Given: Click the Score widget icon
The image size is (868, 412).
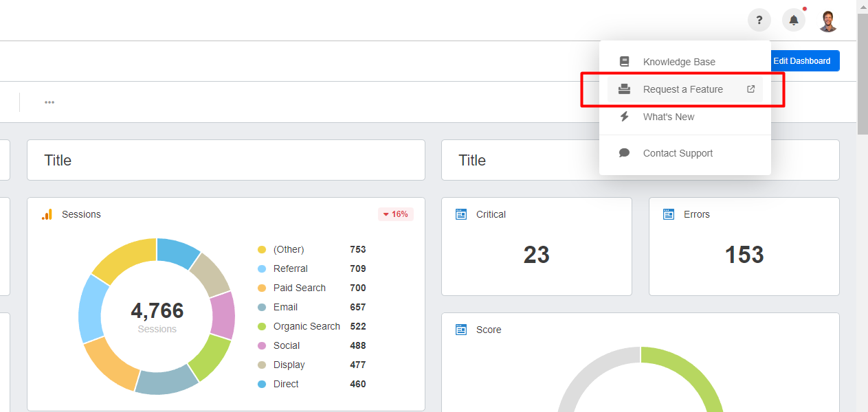Looking at the screenshot, I should coord(461,330).
